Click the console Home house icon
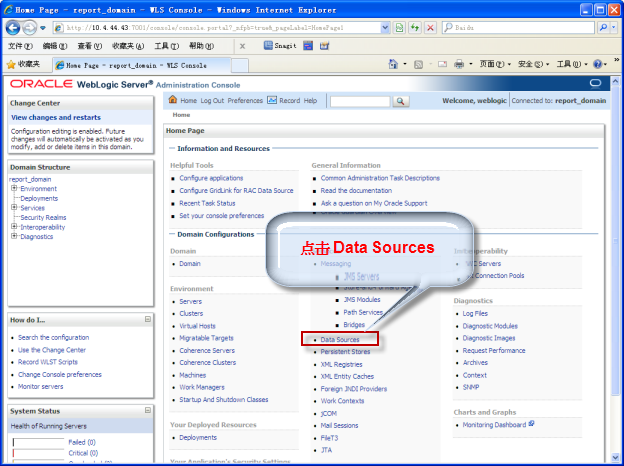The image size is (624, 466). (x=173, y=99)
